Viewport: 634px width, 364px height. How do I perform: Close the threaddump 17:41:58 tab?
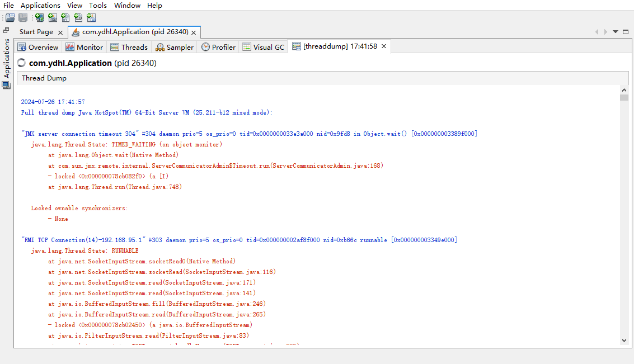(384, 46)
